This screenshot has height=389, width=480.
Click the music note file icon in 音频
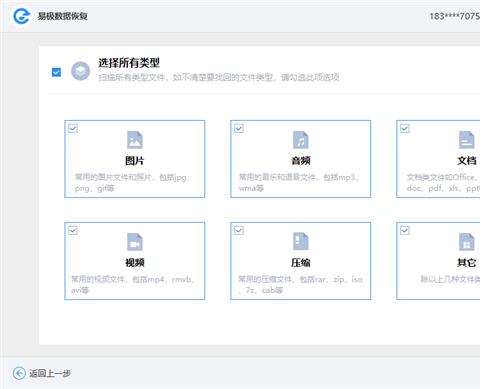(x=301, y=140)
